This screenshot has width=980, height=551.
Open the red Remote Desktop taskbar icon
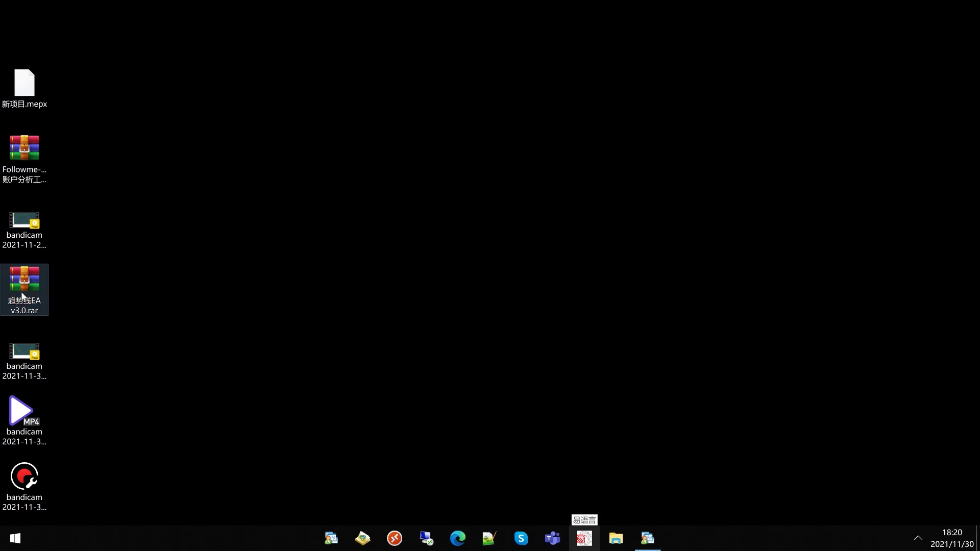(x=394, y=538)
